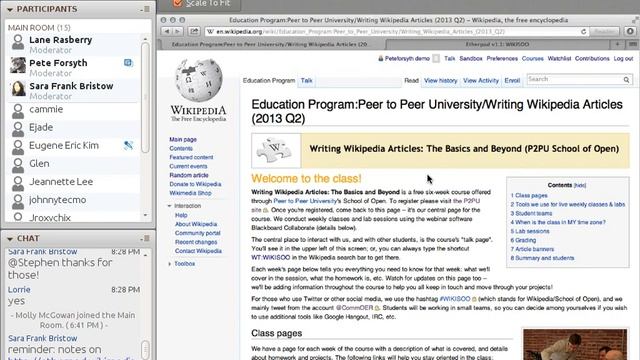This screenshot has width=640, height=360.
Task: Select the View Activity tab
Action: (481, 80)
